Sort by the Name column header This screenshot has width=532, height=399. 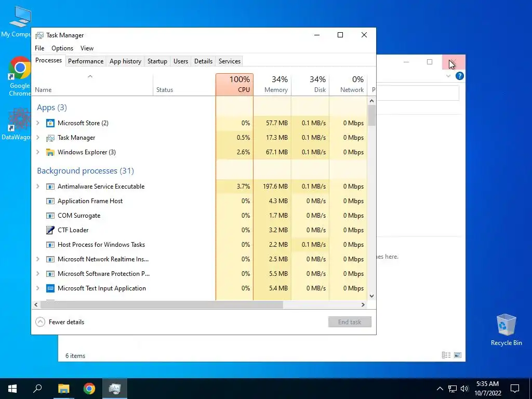pos(92,85)
